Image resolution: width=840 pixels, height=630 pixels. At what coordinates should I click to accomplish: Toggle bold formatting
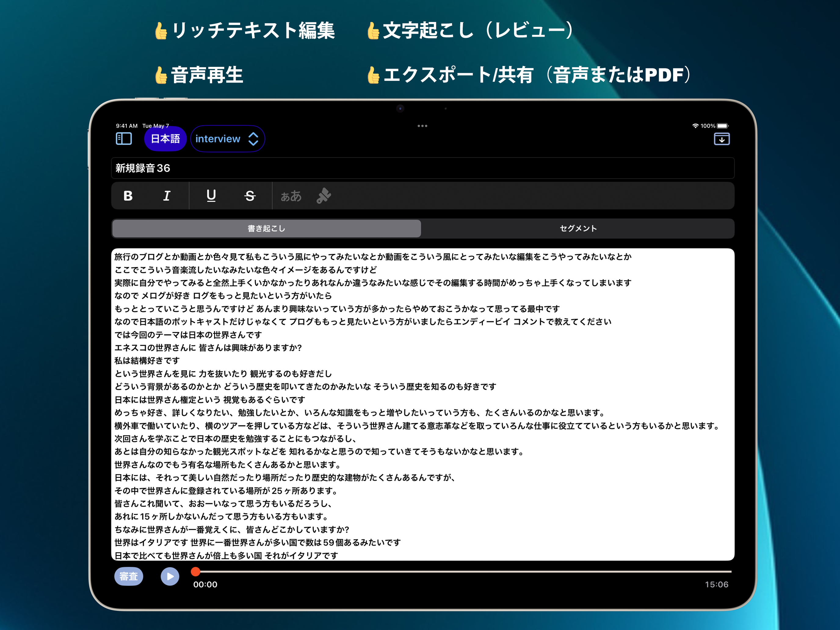[128, 196]
